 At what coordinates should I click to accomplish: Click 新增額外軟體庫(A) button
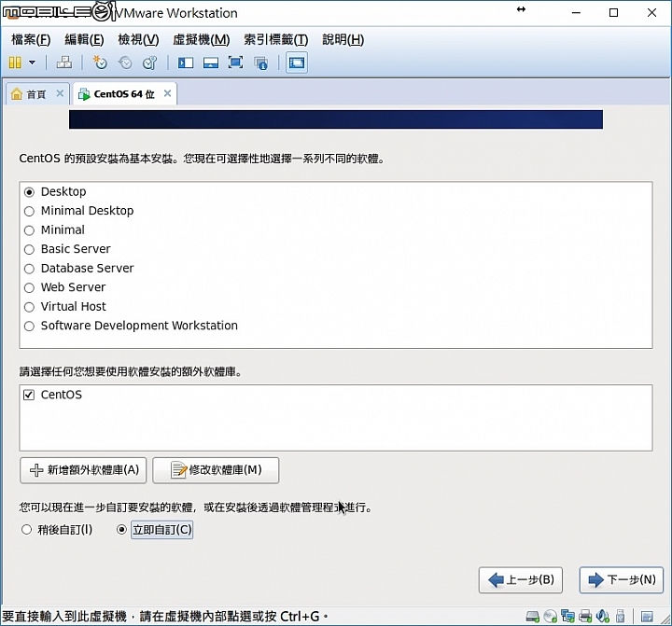83,470
